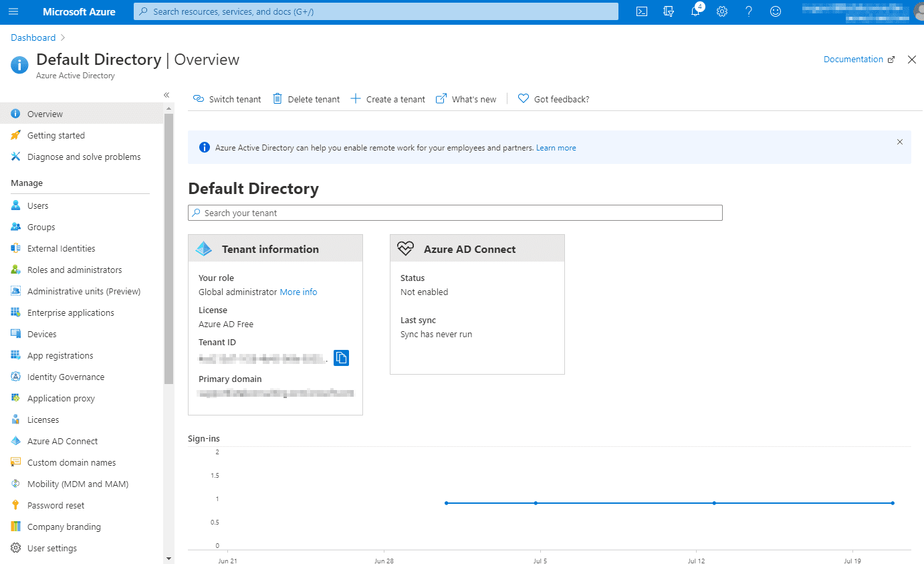Image resolution: width=924 pixels, height=564 pixels.
Task: Click the Azure AD Connect sidebar icon
Action: [x=15, y=441]
